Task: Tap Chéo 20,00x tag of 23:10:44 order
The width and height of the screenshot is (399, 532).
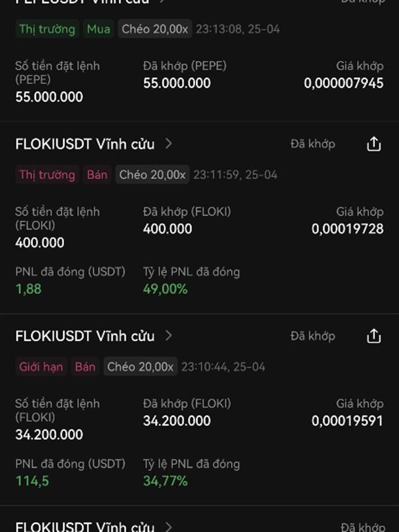Action: [140, 367]
